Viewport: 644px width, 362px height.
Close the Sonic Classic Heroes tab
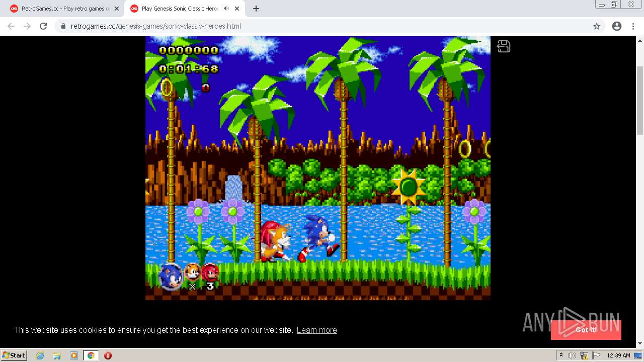tap(237, 9)
